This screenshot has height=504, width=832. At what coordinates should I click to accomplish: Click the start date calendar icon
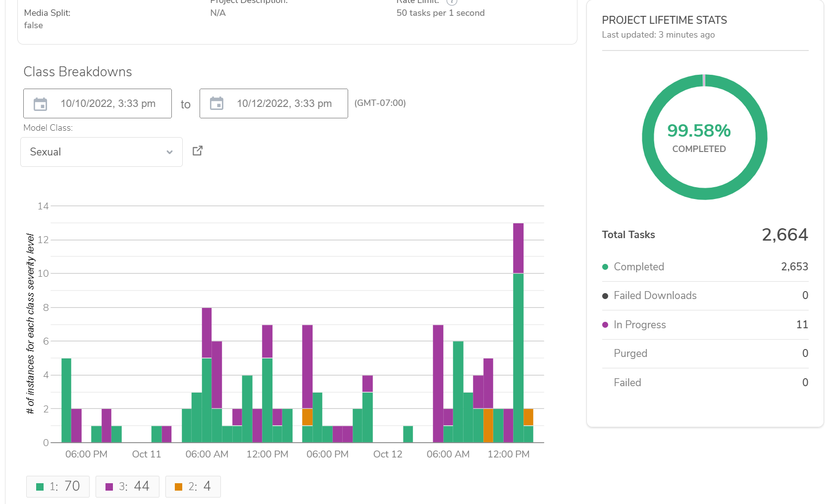coord(40,104)
